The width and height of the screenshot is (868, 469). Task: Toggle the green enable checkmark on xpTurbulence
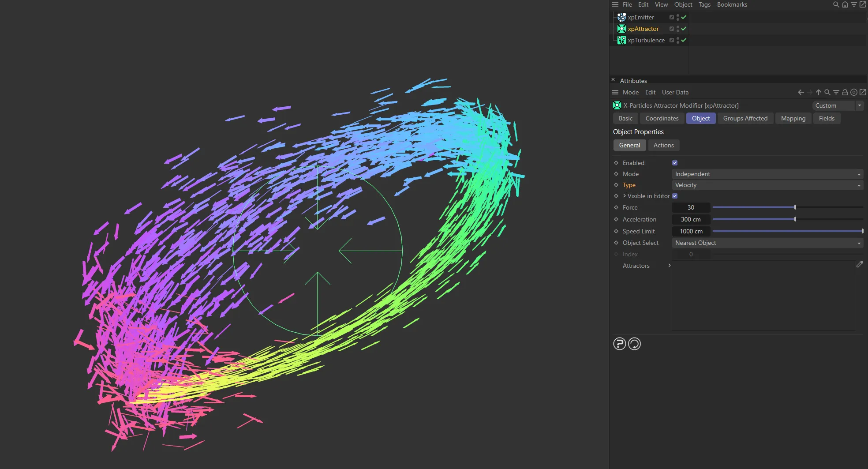point(683,40)
